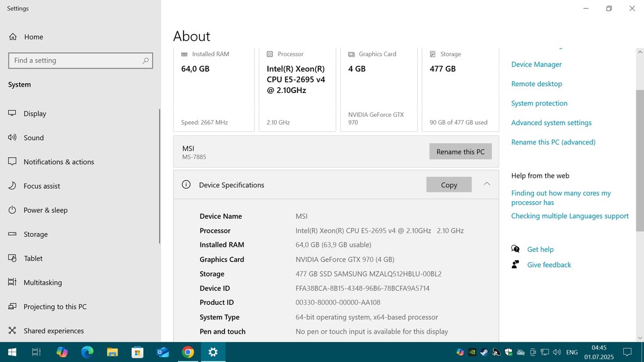
Task: Click the text 'NVIDIA GeForce GTX 970 (4 GB)'
Action: [x=345, y=260]
